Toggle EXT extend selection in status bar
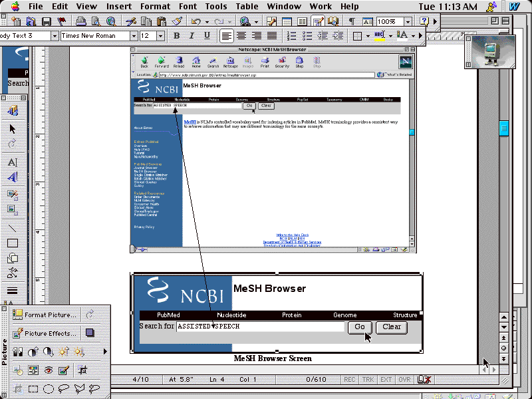532x399 pixels. point(386,380)
